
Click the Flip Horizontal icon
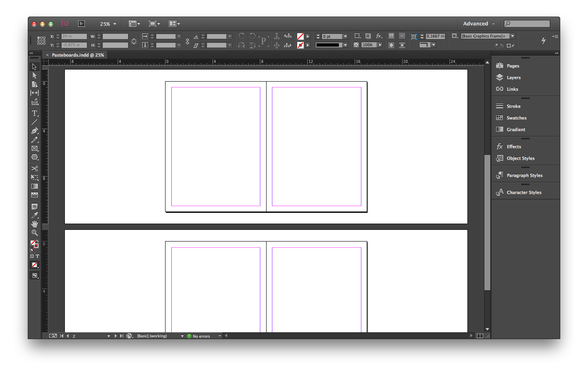242,45
